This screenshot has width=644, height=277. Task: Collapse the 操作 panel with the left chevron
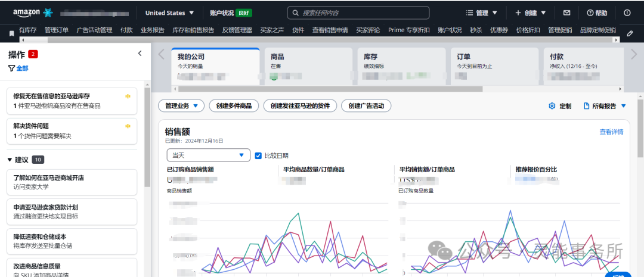(140, 54)
